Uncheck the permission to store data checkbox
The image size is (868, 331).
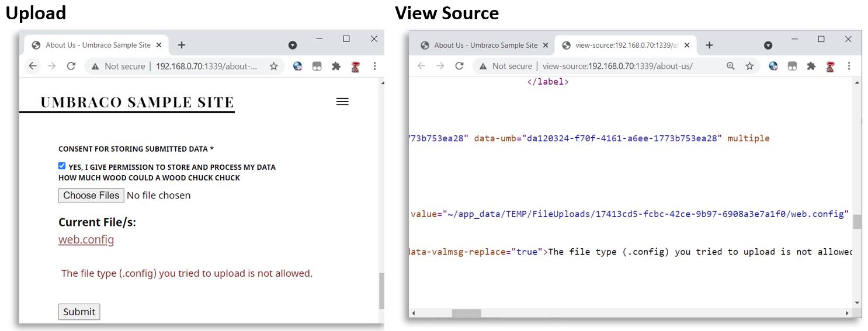[x=62, y=166]
